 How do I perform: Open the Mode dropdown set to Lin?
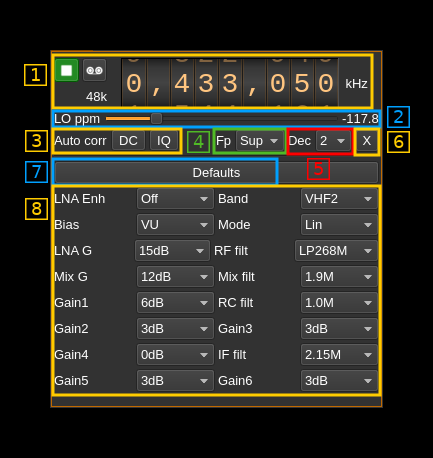(x=339, y=225)
